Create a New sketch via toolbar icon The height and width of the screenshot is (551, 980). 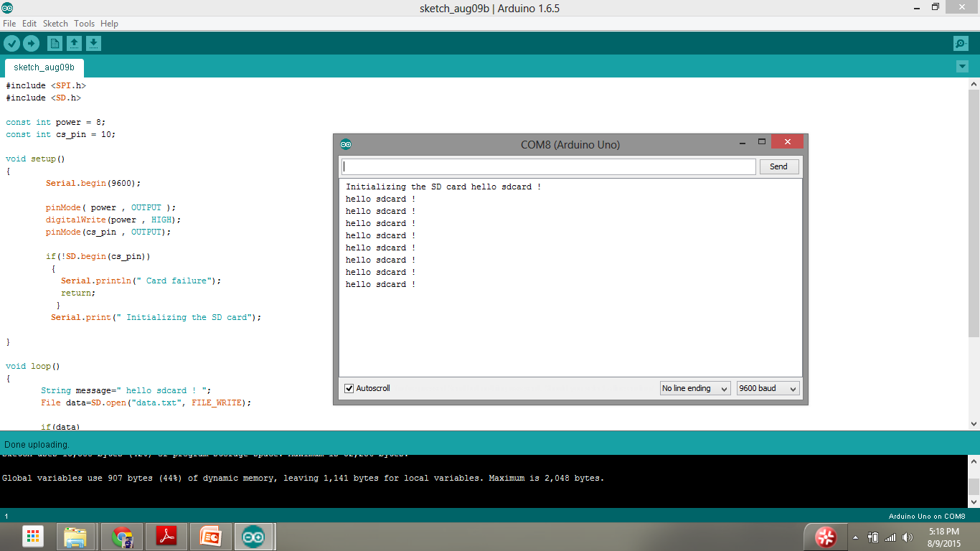(x=55, y=43)
